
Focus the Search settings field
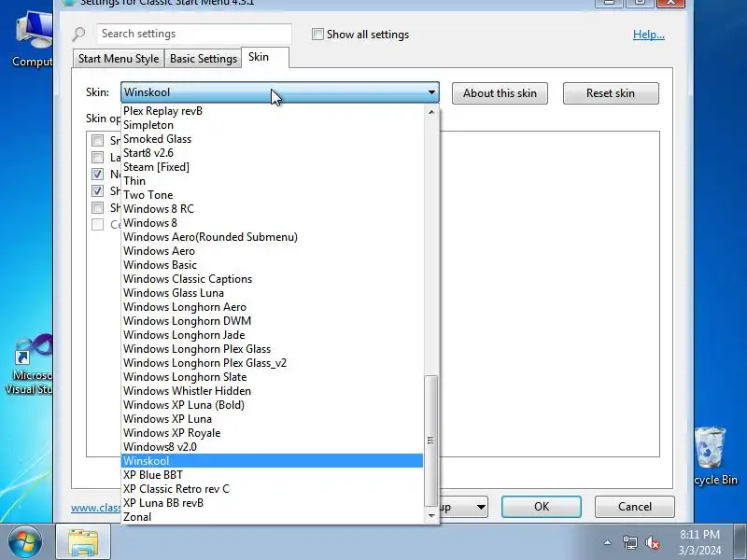point(194,34)
